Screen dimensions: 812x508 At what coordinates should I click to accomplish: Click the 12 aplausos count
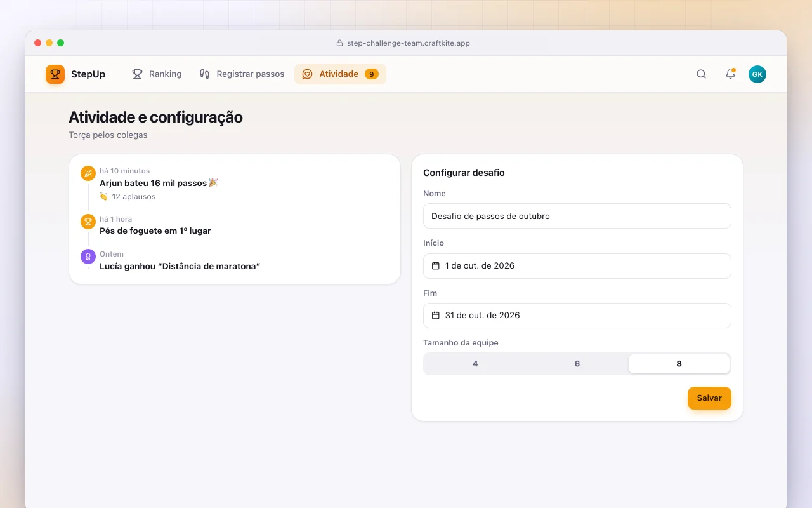pos(134,197)
